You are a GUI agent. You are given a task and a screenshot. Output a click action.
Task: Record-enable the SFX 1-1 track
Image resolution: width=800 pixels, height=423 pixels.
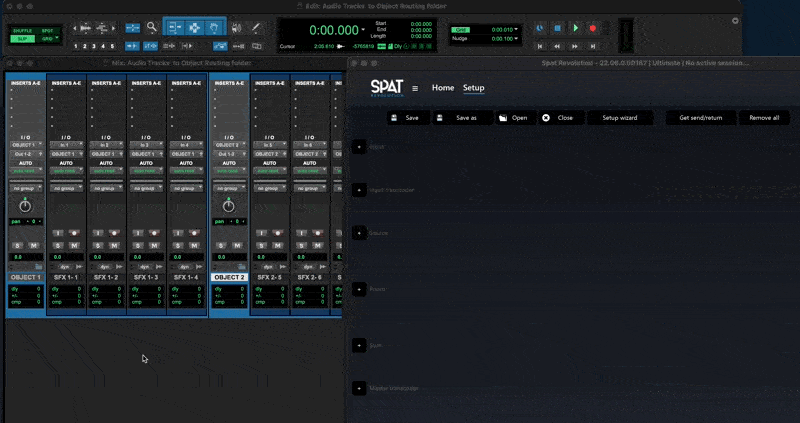[73, 233]
